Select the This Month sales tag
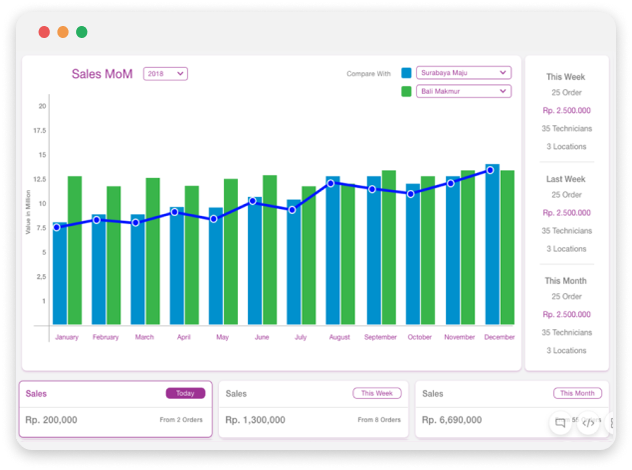 579,393
